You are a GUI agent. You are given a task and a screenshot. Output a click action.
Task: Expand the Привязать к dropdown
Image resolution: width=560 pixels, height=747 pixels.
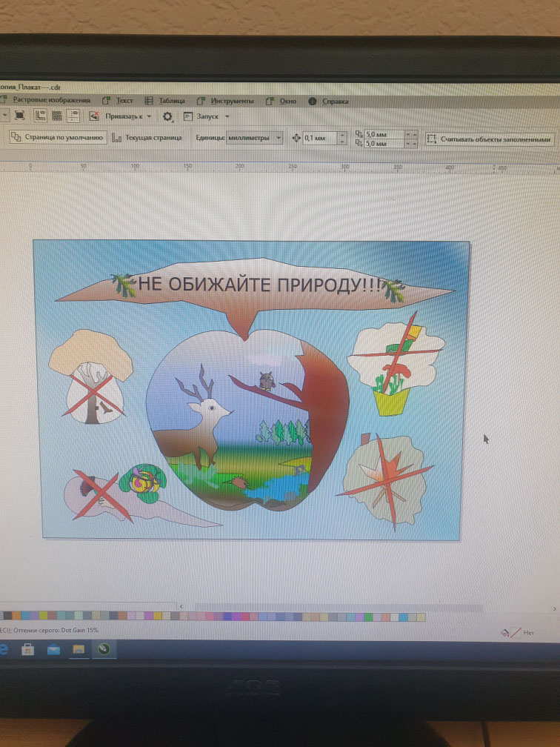click(150, 116)
